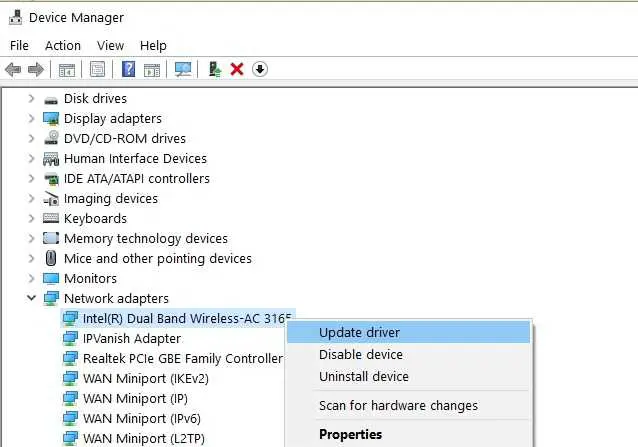Expand the DVD/CD-ROM drives node
This screenshot has height=447, width=638.
click(31, 138)
